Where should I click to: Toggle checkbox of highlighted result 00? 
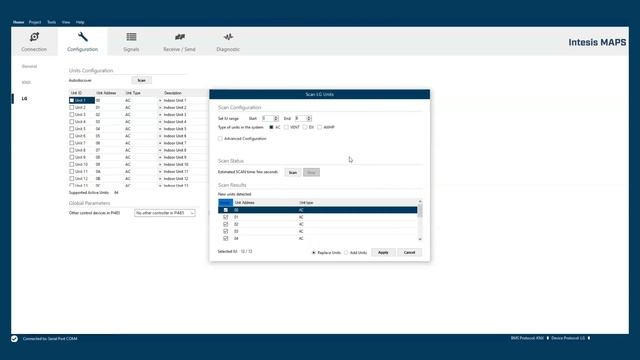[226, 210]
